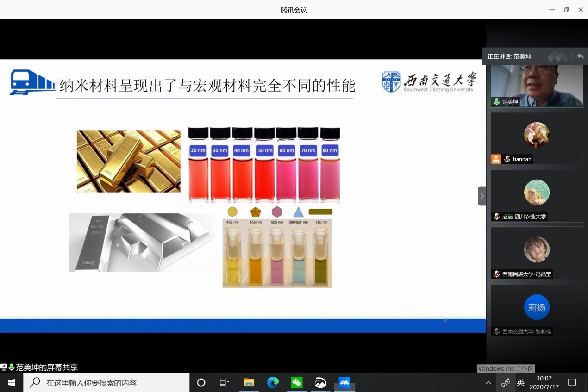The width and height of the screenshot is (588, 392).
Task: Click hannah's muted microphone icon
Action: click(x=507, y=159)
